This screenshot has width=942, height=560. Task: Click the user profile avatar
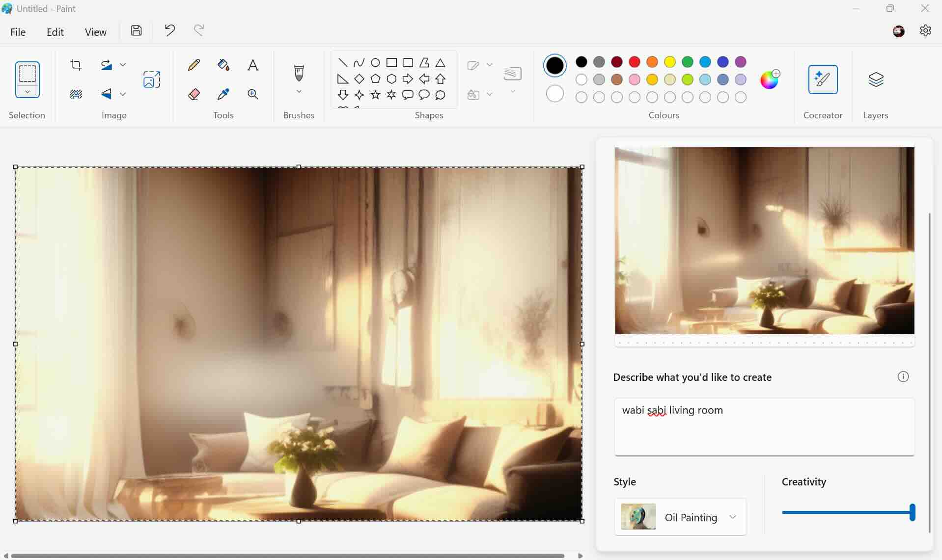click(x=899, y=31)
